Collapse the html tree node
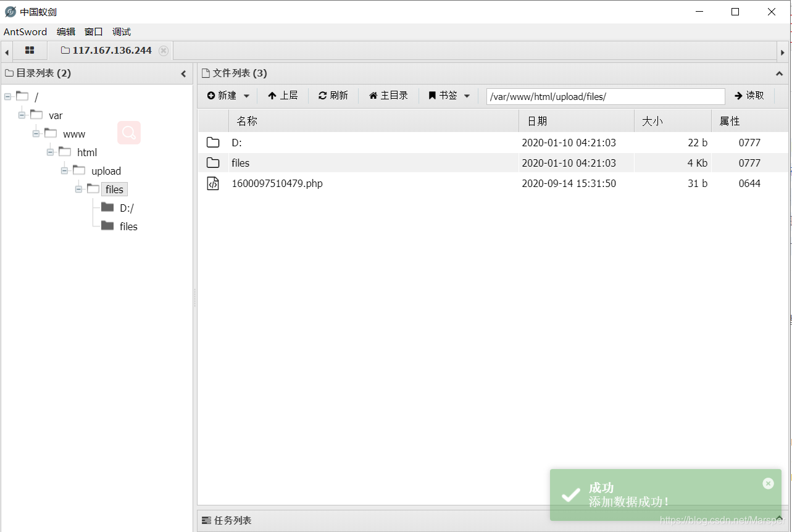The height and width of the screenshot is (532, 792). coord(50,152)
